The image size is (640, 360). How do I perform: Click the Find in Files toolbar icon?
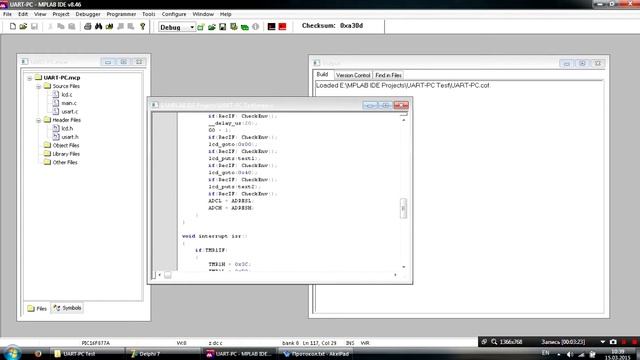pos(109,27)
